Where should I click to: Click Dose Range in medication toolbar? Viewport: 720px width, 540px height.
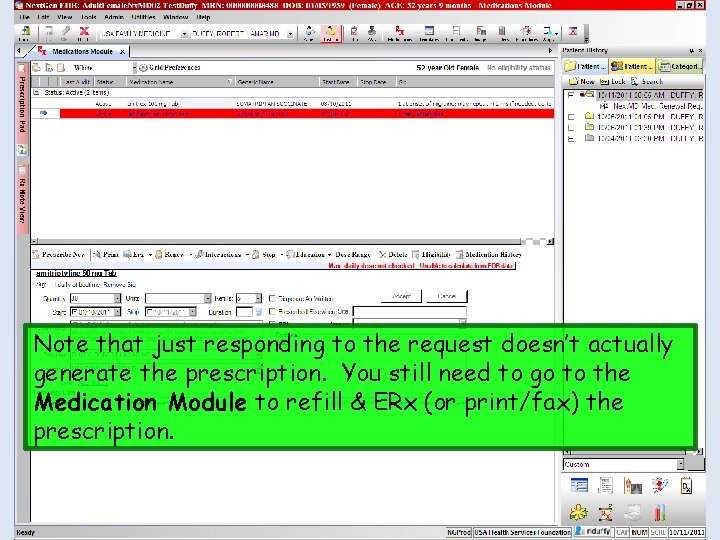(x=353, y=254)
